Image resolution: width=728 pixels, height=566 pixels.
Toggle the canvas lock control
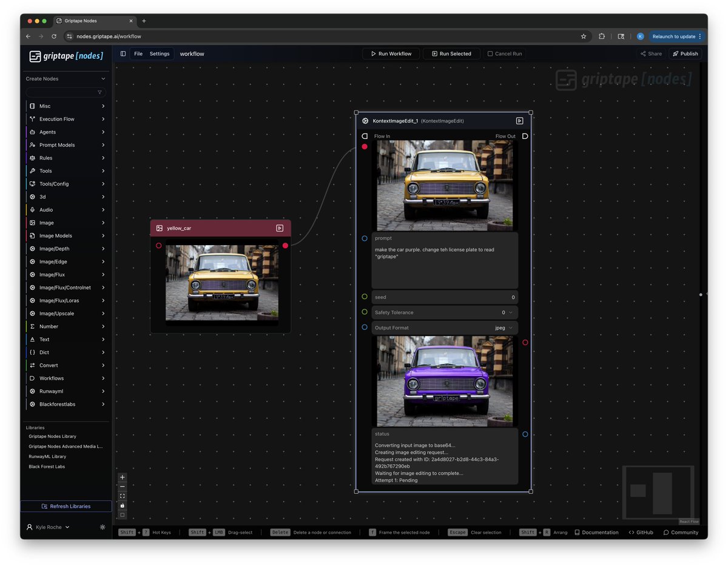(x=123, y=505)
